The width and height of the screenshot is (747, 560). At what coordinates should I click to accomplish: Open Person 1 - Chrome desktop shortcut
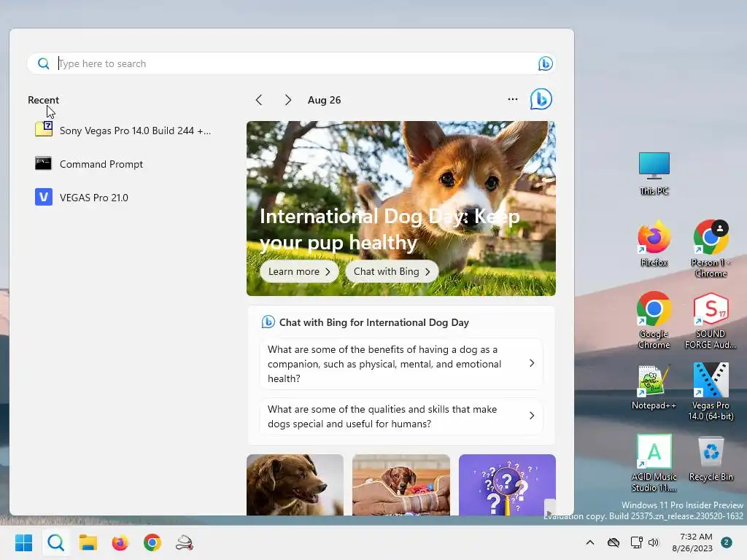click(x=711, y=249)
